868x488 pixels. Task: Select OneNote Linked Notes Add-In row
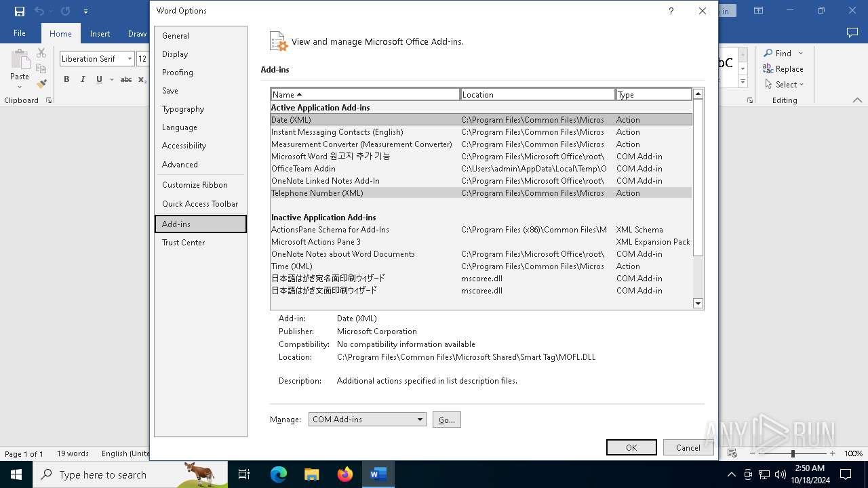click(481, 181)
